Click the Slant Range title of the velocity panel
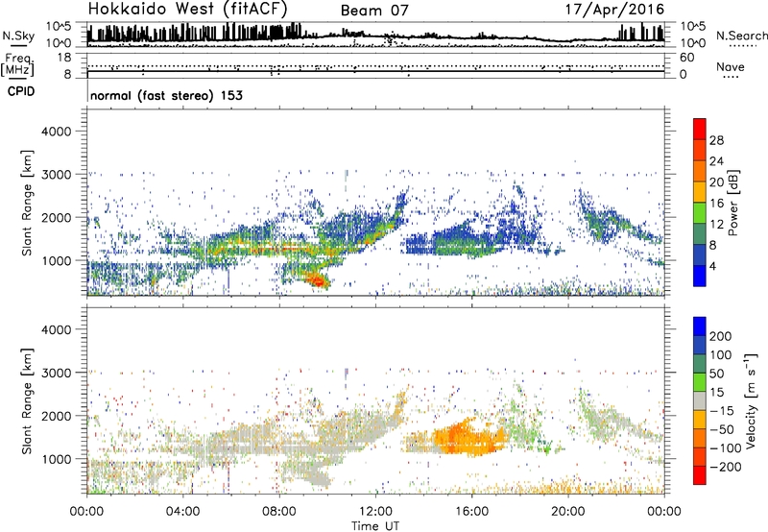The image size is (768, 532). 27,401
